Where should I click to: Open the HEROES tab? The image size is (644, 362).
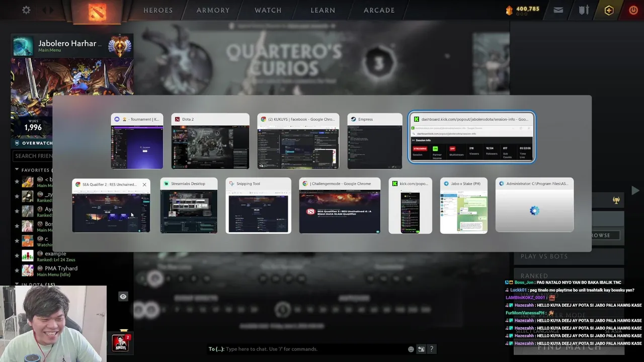click(158, 10)
